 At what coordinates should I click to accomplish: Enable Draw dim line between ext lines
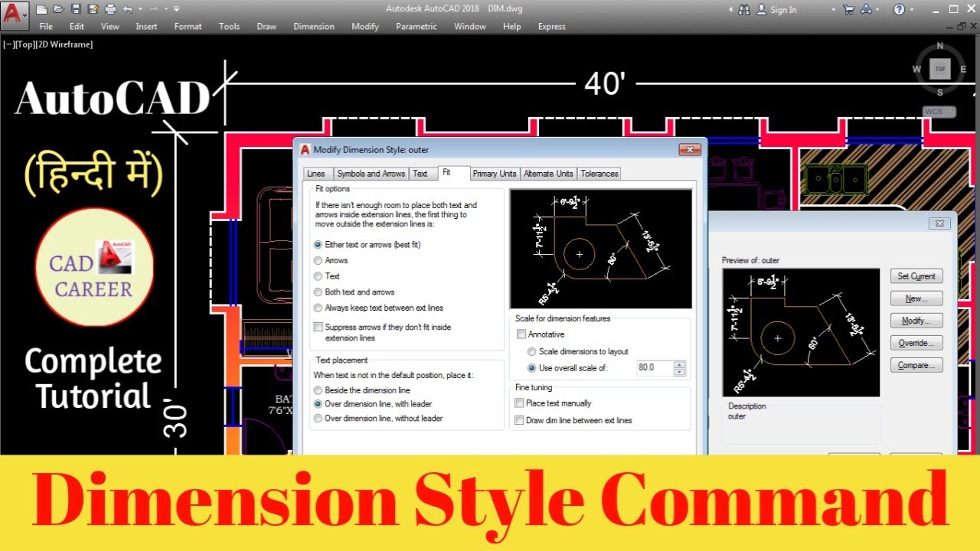coord(520,421)
